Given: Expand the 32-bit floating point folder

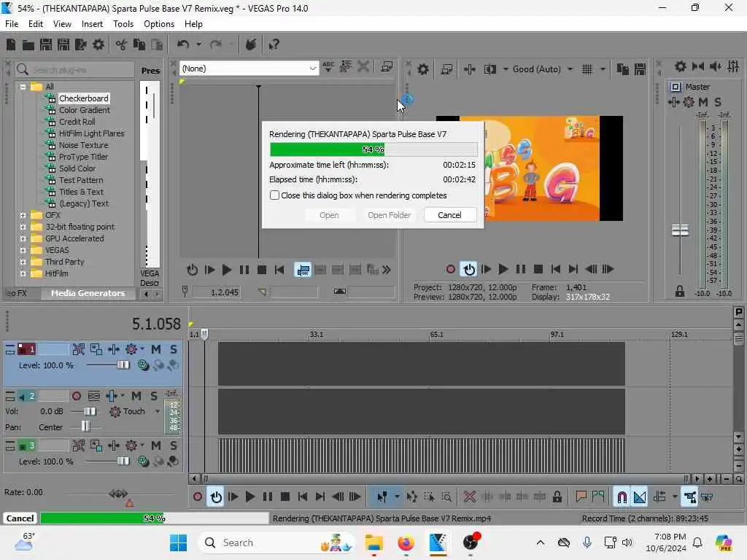Looking at the screenshot, I should point(23,227).
